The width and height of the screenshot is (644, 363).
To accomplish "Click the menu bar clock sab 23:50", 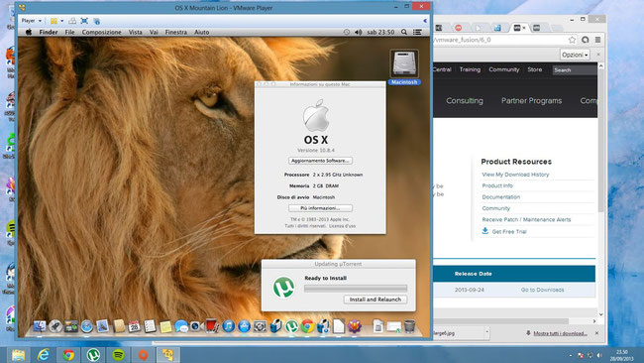I will [x=380, y=32].
